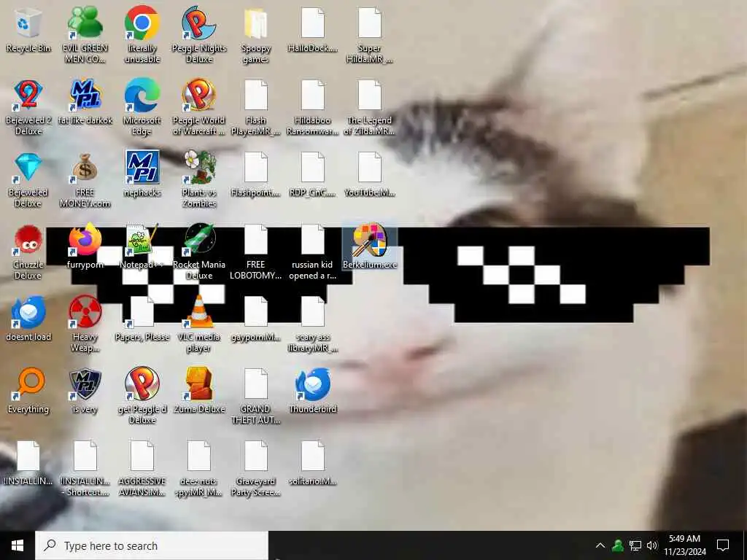
Task: Select the GRAND THEFT AUT... file
Action: coord(256,396)
